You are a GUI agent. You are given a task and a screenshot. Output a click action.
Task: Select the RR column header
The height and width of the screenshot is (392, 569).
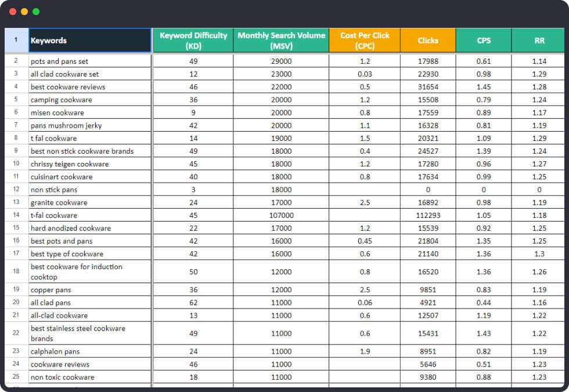[x=539, y=40]
